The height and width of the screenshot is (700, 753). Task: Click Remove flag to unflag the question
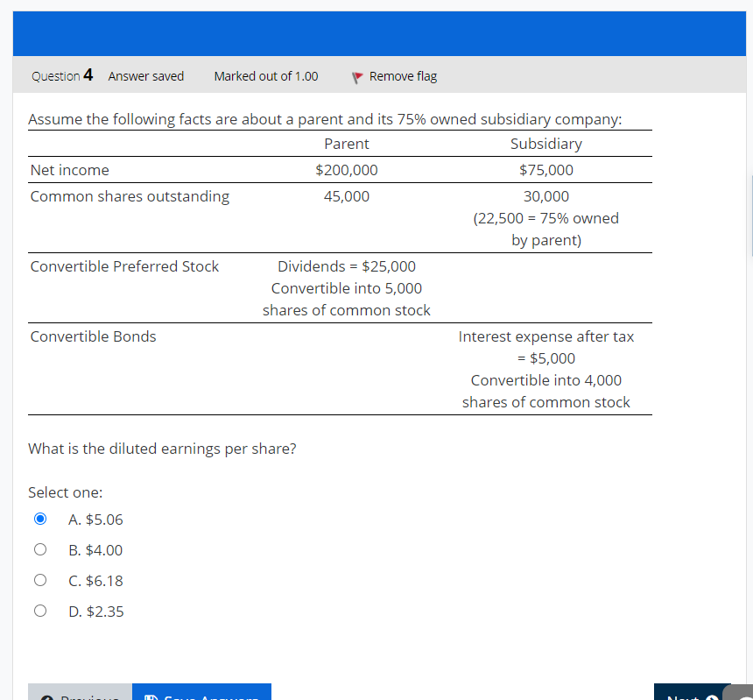[x=403, y=76]
